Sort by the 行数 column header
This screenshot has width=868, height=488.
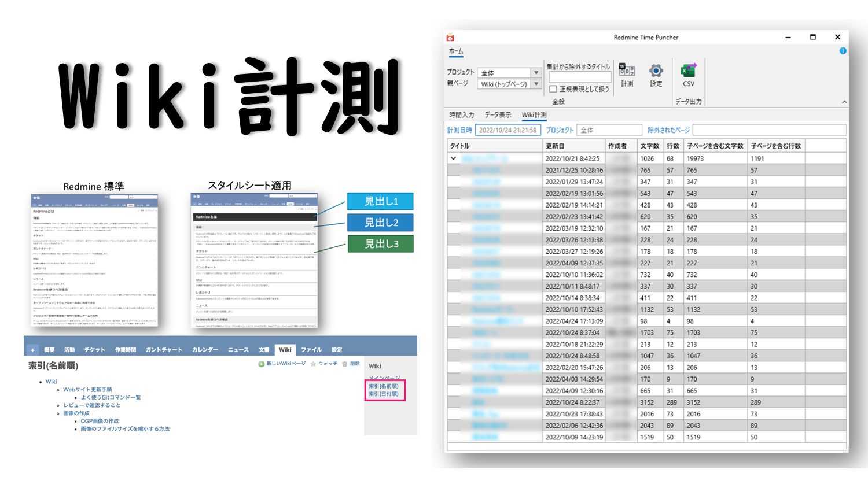point(674,146)
